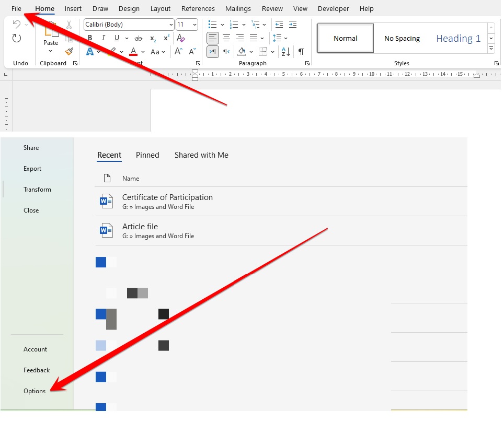The image size is (504, 423).
Task: Click the Borders icon
Action: click(x=262, y=52)
